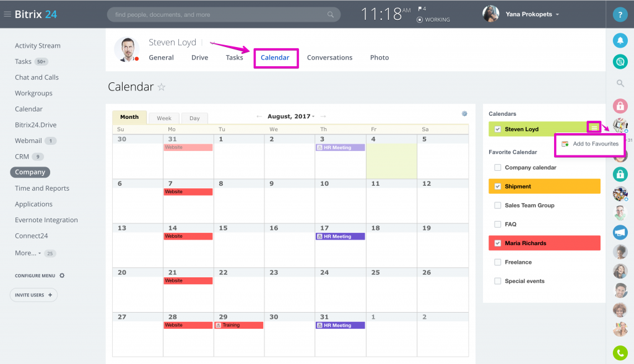Open the General profile tab
Viewport: 634px width, 364px height.
pos(162,58)
